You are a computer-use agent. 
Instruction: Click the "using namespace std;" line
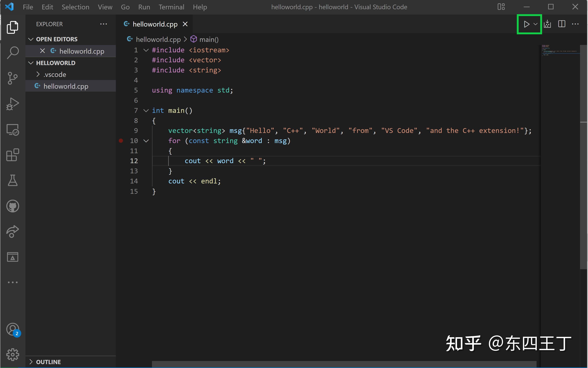tap(192, 90)
